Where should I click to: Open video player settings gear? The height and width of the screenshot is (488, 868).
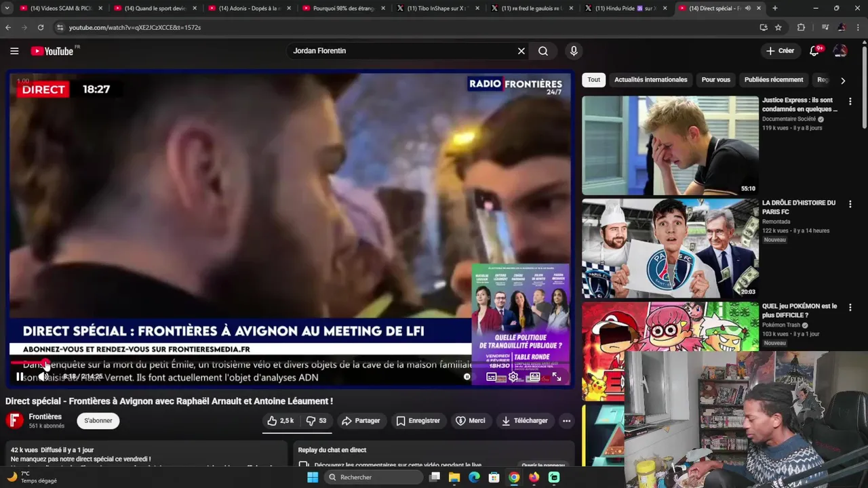(x=513, y=377)
